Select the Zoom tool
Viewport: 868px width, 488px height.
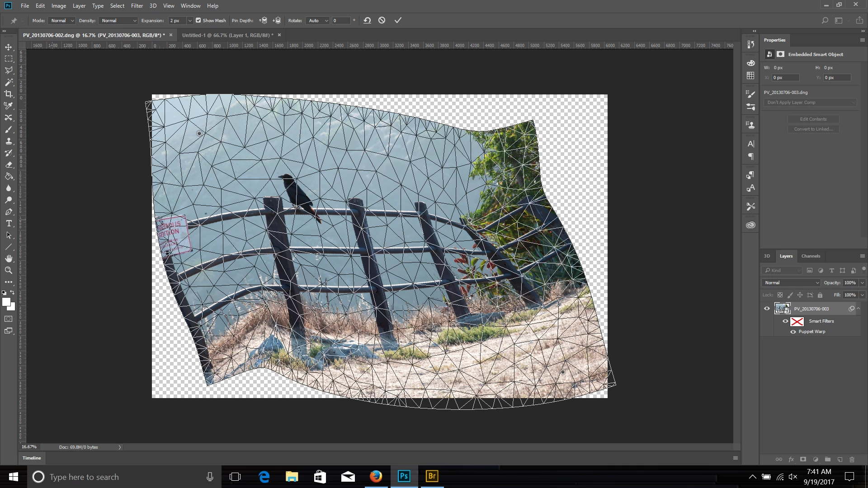point(9,270)
